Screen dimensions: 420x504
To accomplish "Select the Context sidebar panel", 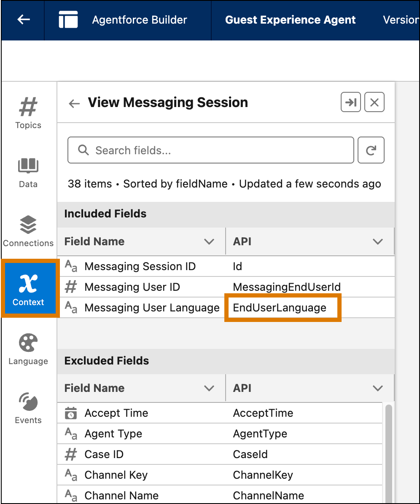I will [30, 288].
